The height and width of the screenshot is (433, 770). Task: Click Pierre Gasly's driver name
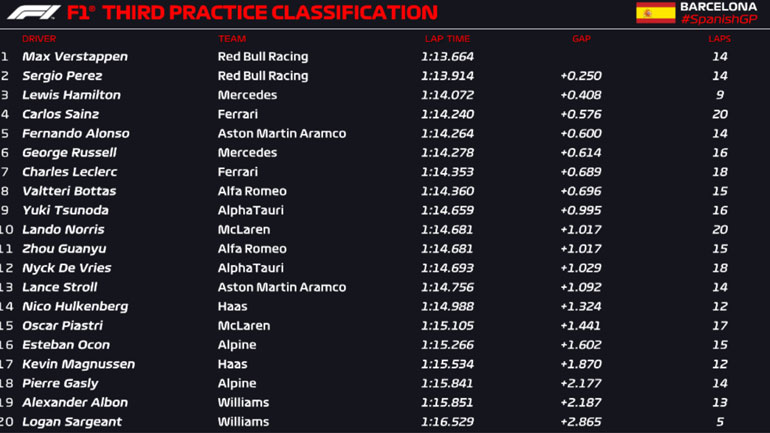(x=60, y=383)
